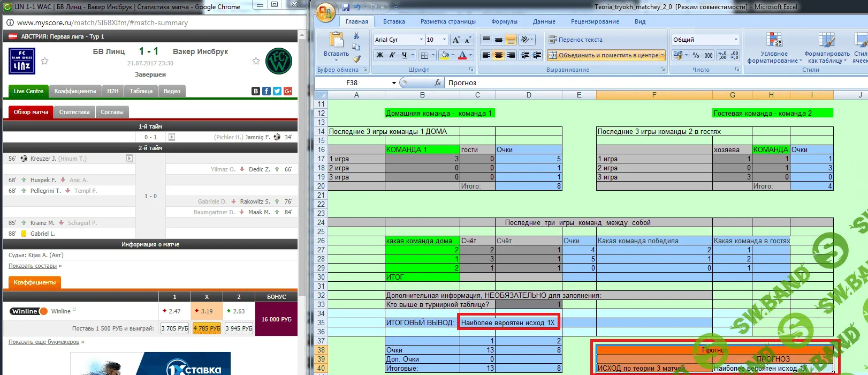868x375 pixels.
Task: Click Показать составы link
Action: [33, 266]
